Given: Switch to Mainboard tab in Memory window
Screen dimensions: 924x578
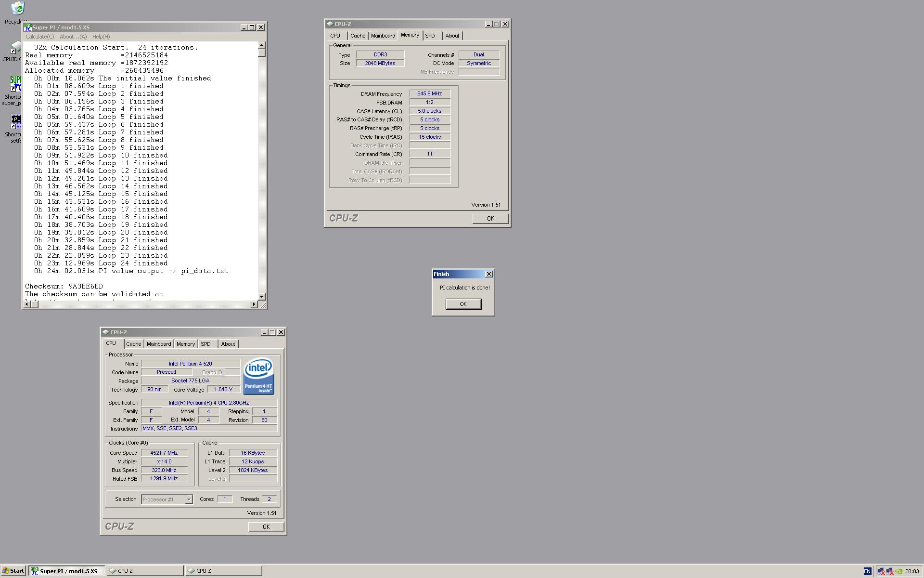Looking at the screenshot, I should (383, 36).
